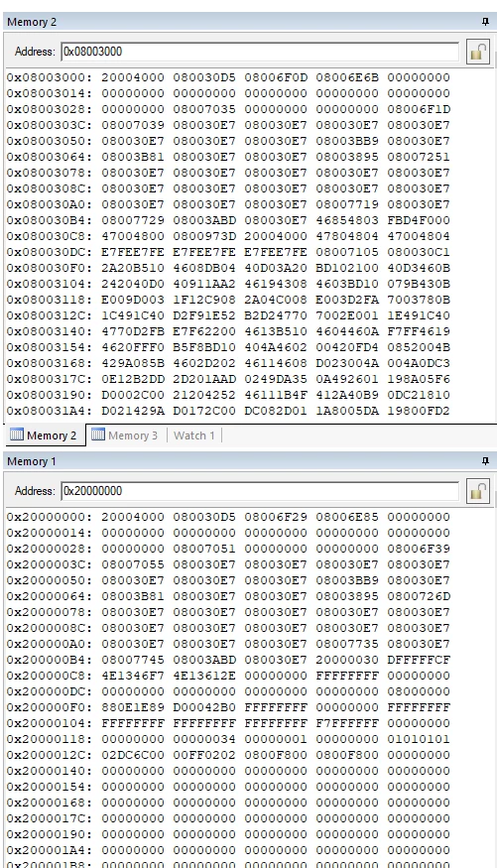Select value 08007735 in Memory 1
This screenshot has width=497, height=868.
(x=347, y=644)
